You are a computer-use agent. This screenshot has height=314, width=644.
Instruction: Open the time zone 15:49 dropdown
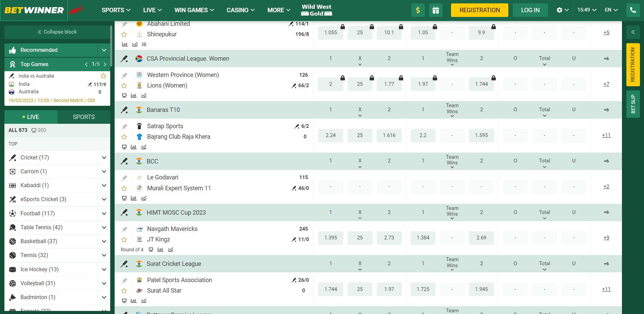tap(587, 10)
